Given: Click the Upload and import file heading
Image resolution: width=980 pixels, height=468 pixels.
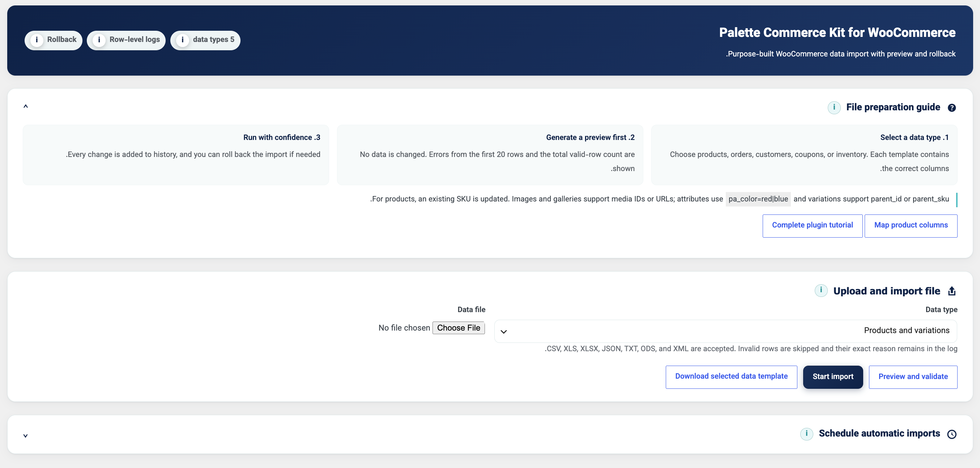Looking at the screenshot, I should (x=886, y=291).
